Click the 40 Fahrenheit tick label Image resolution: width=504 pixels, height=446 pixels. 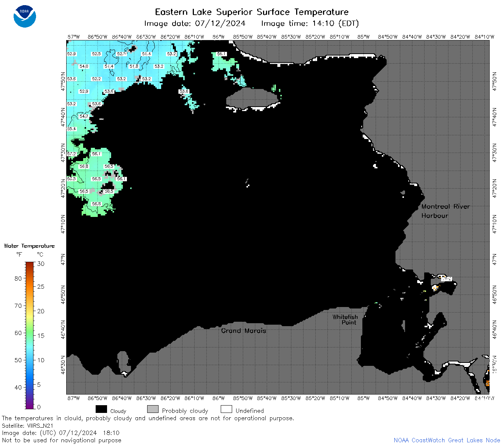[x=18, y=387]
